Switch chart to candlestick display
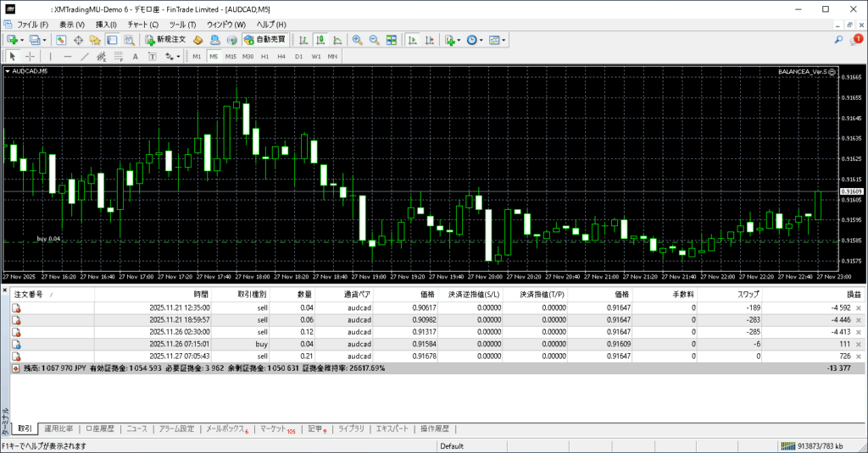Screen dimensions: 868x453 point(321,40)
